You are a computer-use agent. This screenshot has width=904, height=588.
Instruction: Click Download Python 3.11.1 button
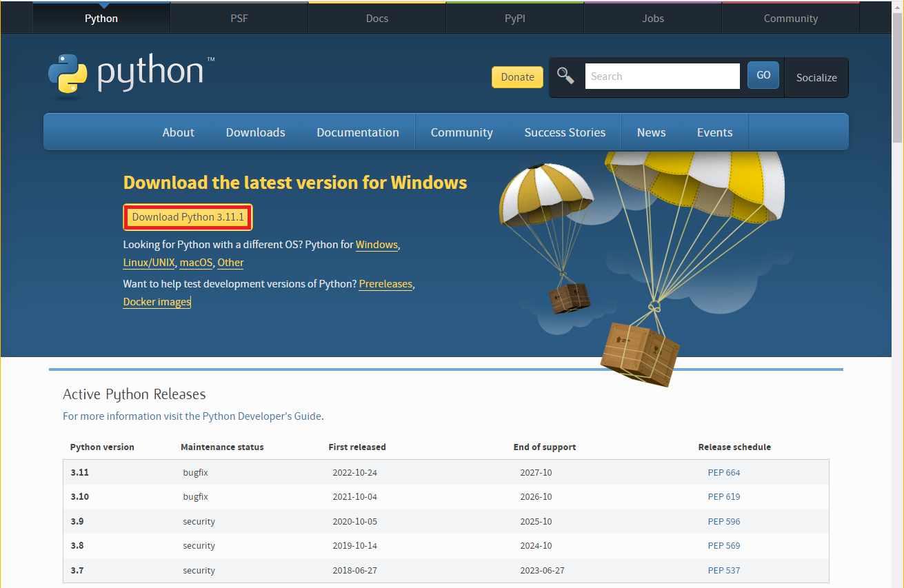click(x=188, y=217)
